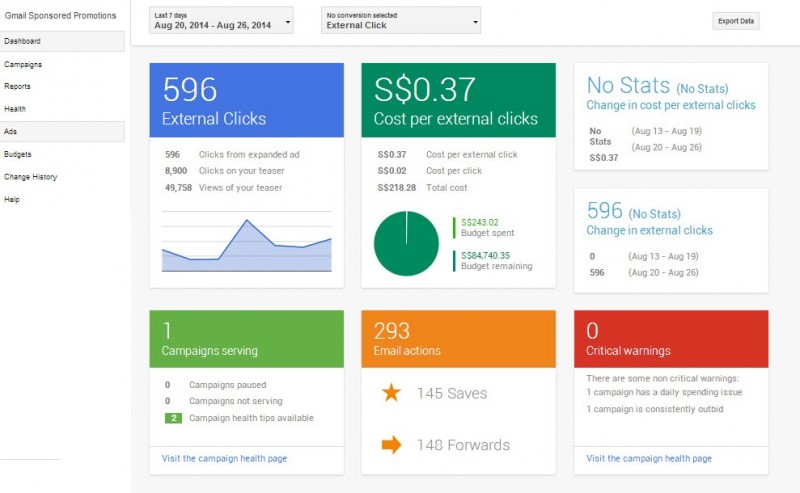
Task: Open the Ads sidebar item
Action: [62, 131]
